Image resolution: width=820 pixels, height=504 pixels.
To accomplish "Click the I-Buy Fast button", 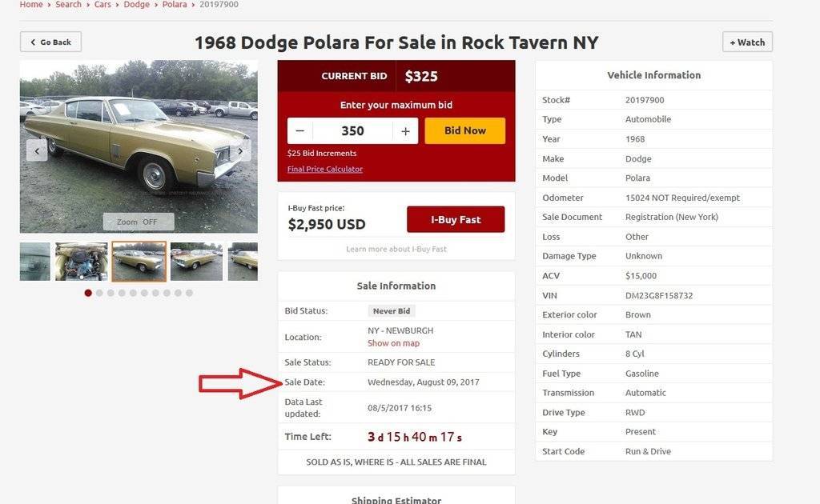I will [456, 220].
